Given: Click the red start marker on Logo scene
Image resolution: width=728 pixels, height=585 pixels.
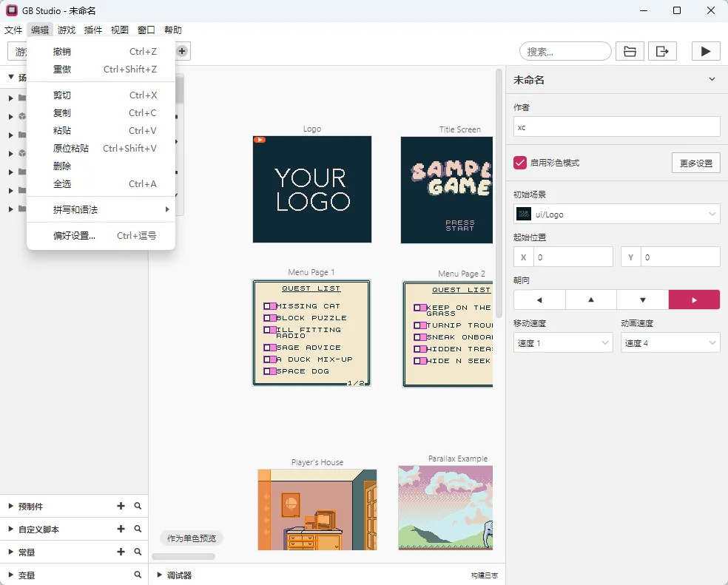Looking at the screenshot, I should [x=260, y=140].
